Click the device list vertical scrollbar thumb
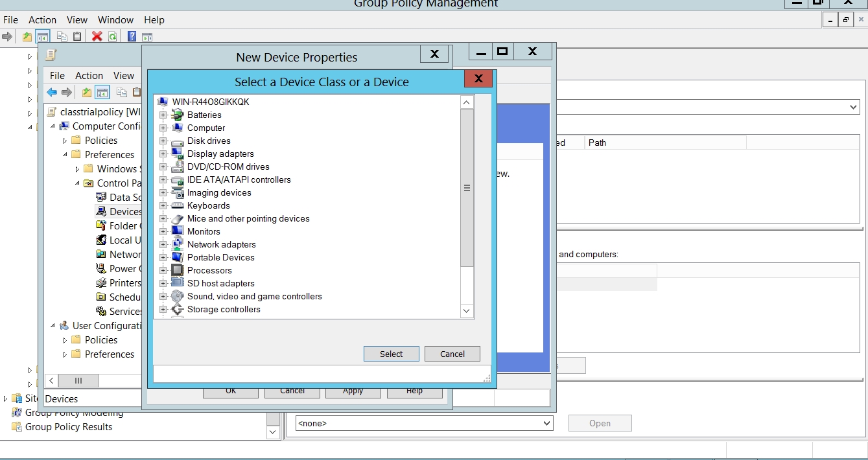 click(x=467, y=188)
